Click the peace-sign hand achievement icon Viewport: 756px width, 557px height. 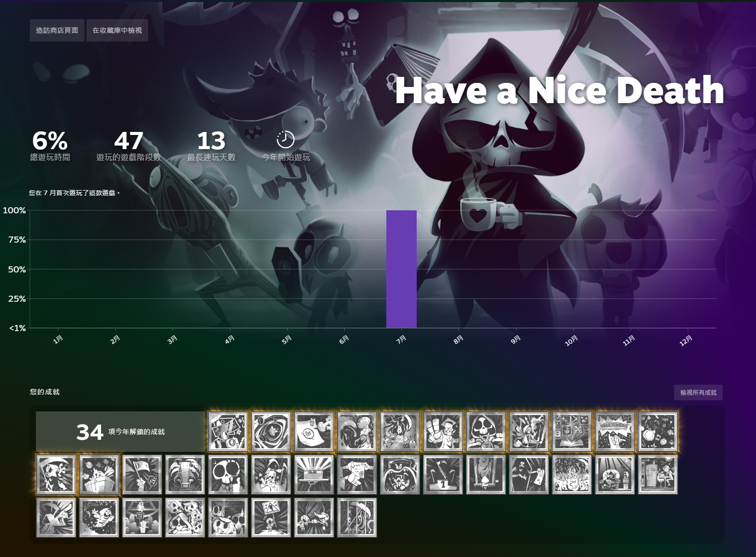pos(443,432)
